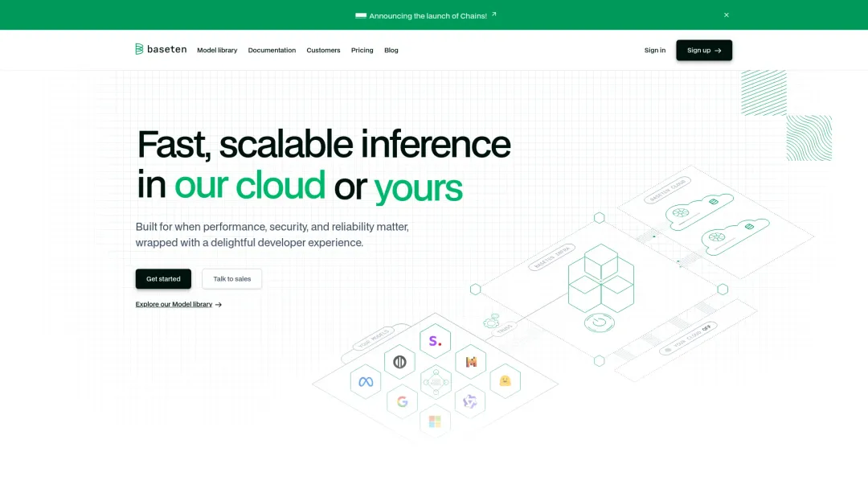Click the green 'our cloud' text
This screenshot has width=868, height=489.
250,185
